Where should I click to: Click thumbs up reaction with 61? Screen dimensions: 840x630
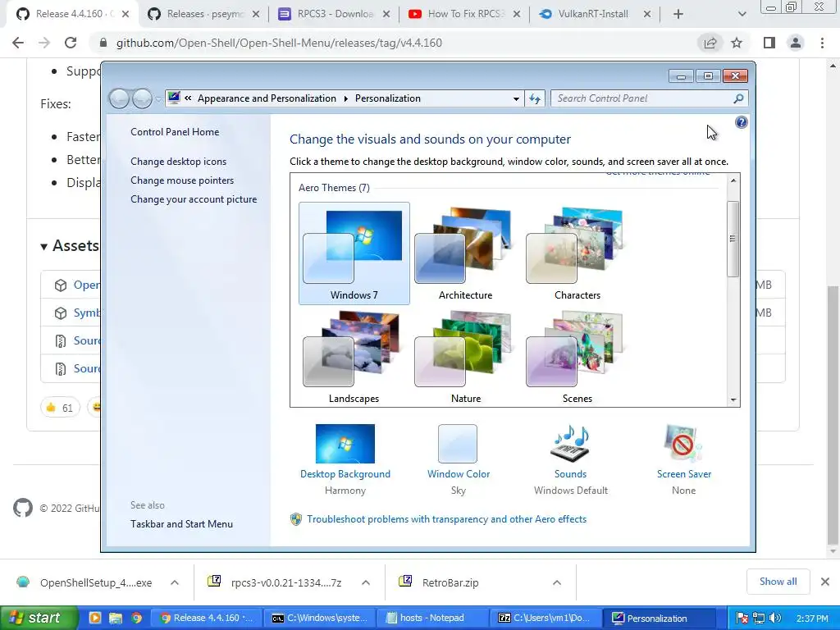click(59, 408)
